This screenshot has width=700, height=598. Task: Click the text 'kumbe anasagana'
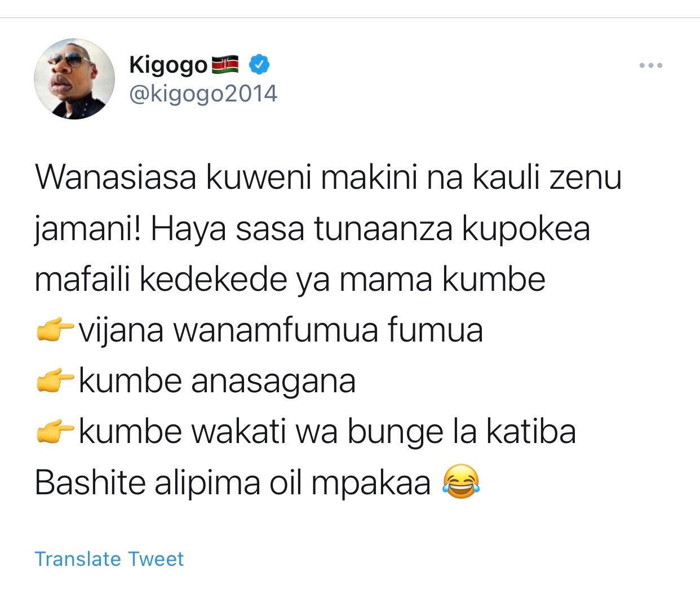click(217, 382)
